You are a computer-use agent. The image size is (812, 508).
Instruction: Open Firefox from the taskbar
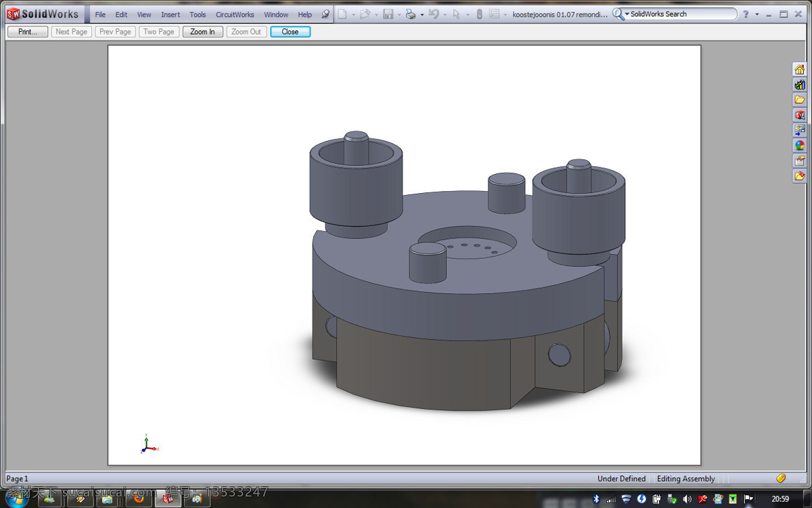coord(139,499)
